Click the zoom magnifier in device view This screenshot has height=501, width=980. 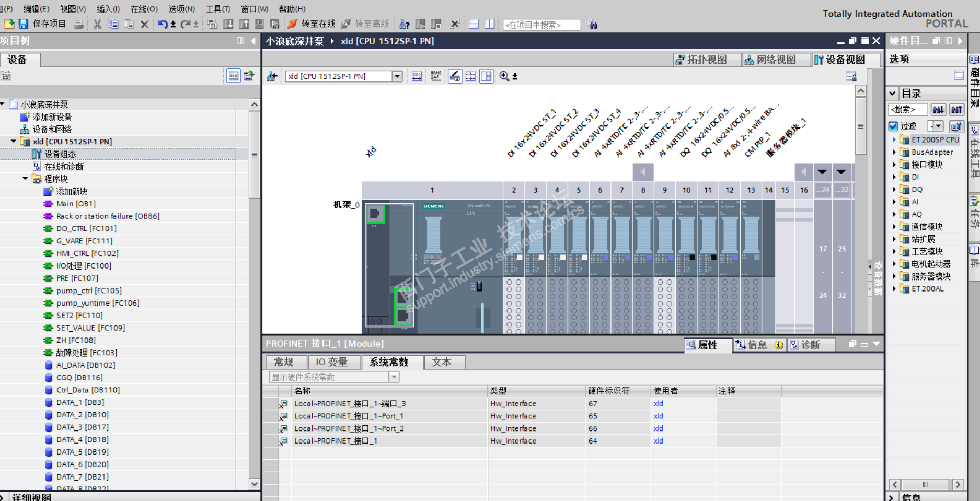(504, 76)
